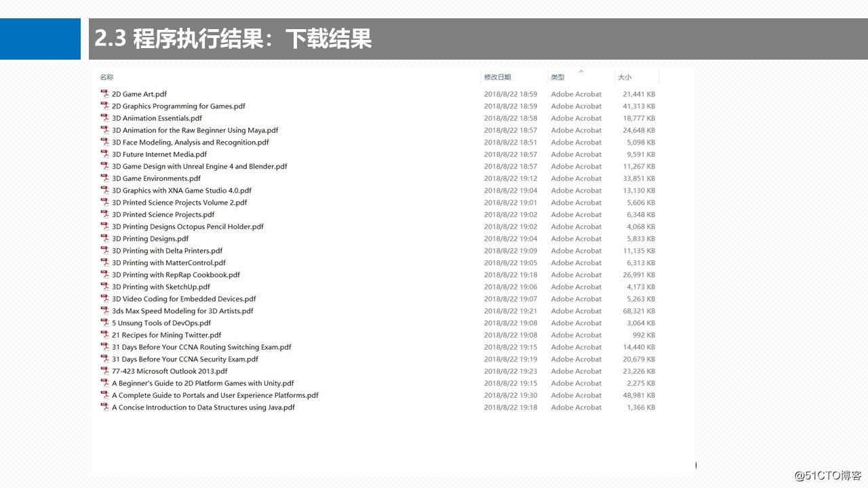Select PDF icon of 3D Printing with MatterControl

(x=105, y=262)
